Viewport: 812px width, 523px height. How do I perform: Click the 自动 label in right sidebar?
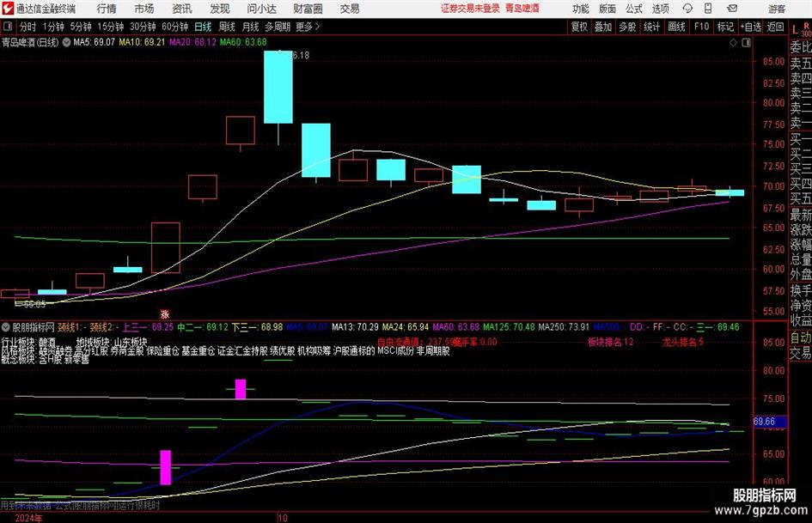pyautogui.click(x=801, y=338)
